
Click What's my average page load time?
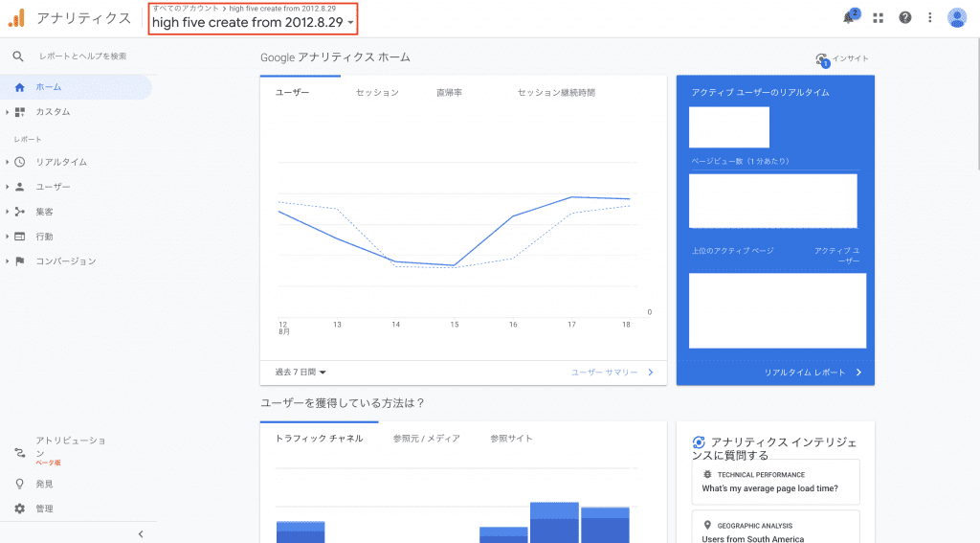[770, 488]
